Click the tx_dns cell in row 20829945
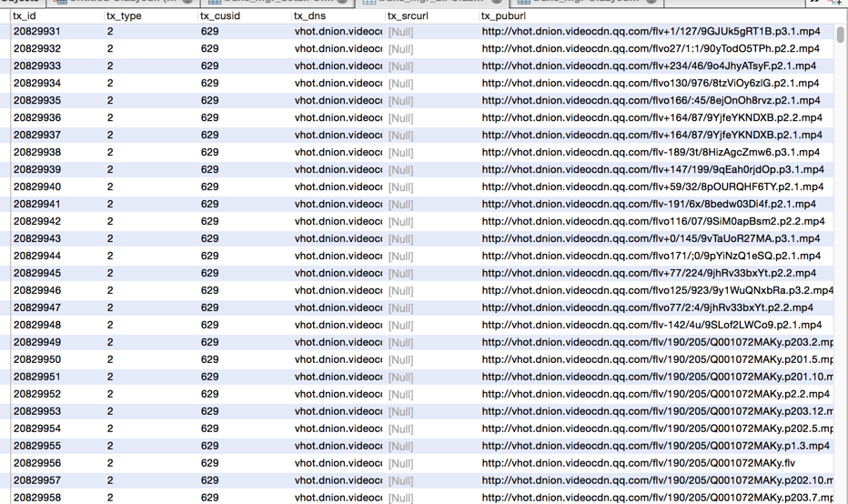848x504 pixels. click(x=338, y=273)
